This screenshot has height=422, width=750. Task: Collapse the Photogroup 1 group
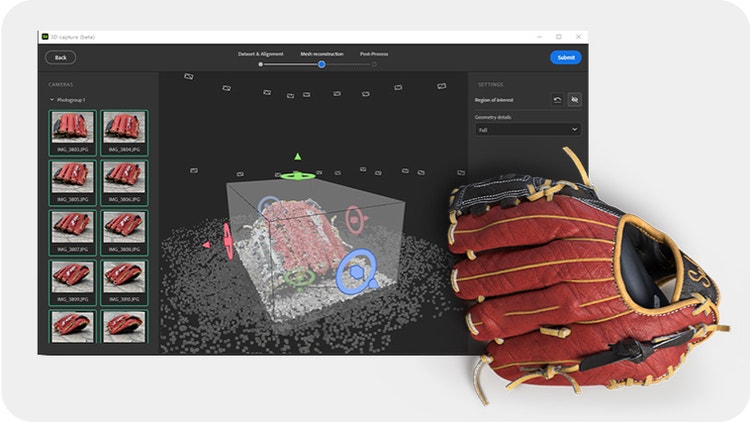pos(52,100)
